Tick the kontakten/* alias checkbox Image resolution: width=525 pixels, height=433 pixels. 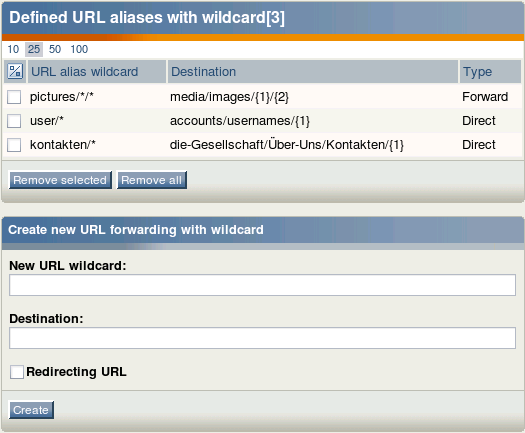click(14, 145)
